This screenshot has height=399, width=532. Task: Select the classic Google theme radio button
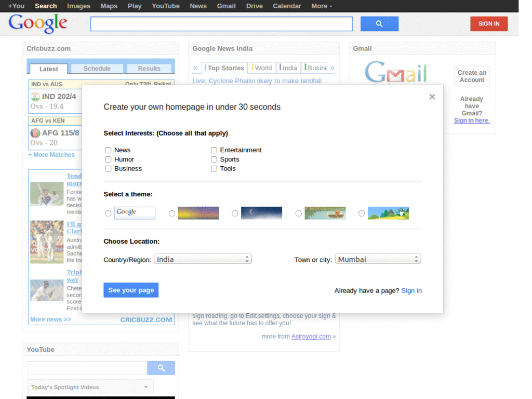pos(108,214)
